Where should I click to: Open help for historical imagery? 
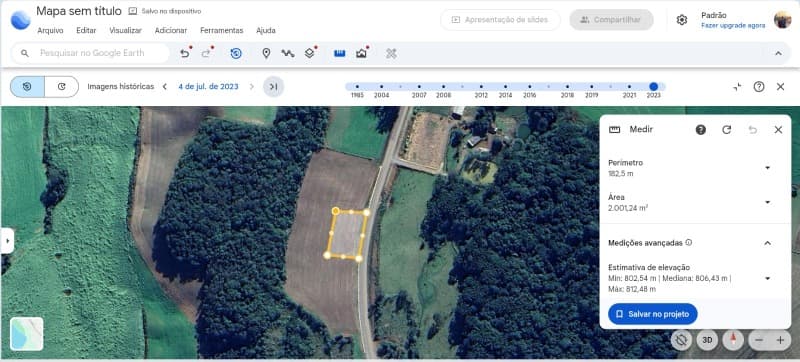coord(759,87)
